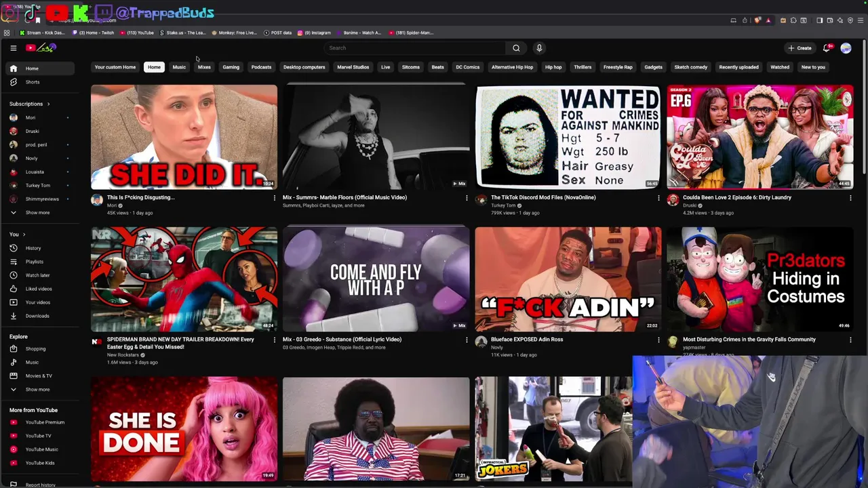Viewport: 868px width, 488px height.
Task: Open the SHE DID IT video thumbnail
Action: pyautogui.click(x=184, y=137)
